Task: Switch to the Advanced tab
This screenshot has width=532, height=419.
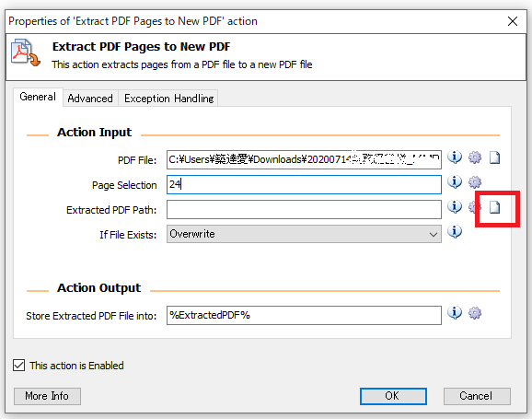Action: click(90, 99)
